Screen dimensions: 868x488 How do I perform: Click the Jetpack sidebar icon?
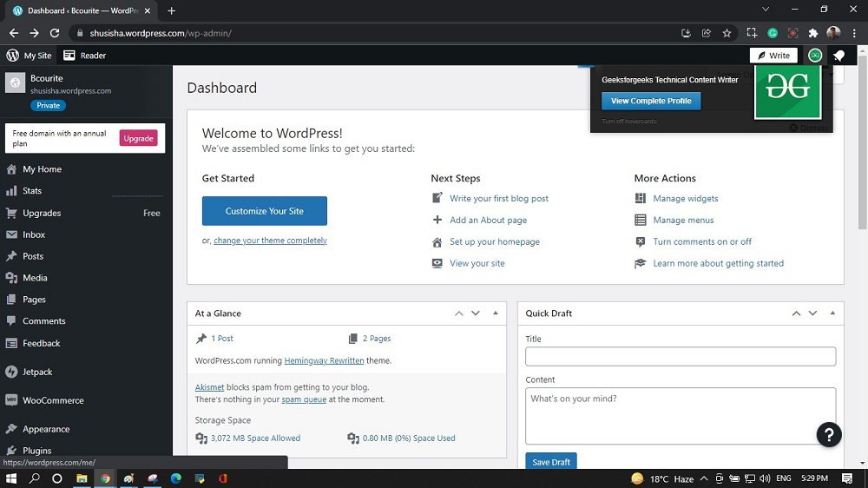click(x=11, y=372)
